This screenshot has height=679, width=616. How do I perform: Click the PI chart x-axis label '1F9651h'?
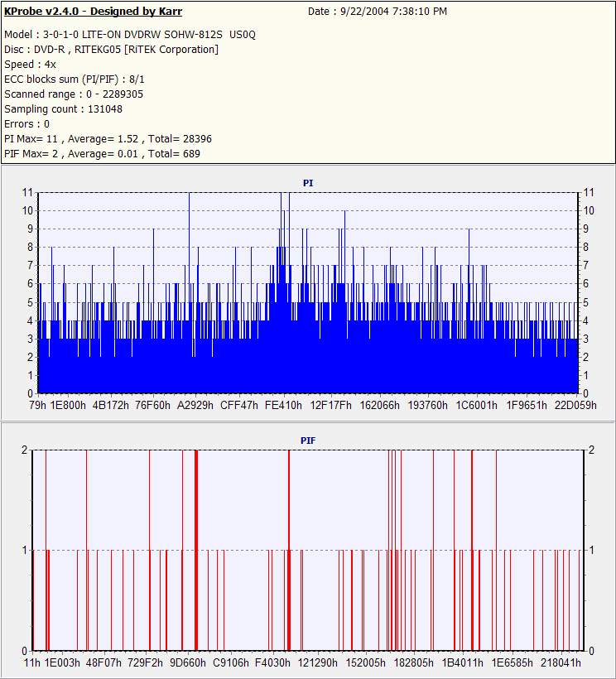[x=527, y=405]
